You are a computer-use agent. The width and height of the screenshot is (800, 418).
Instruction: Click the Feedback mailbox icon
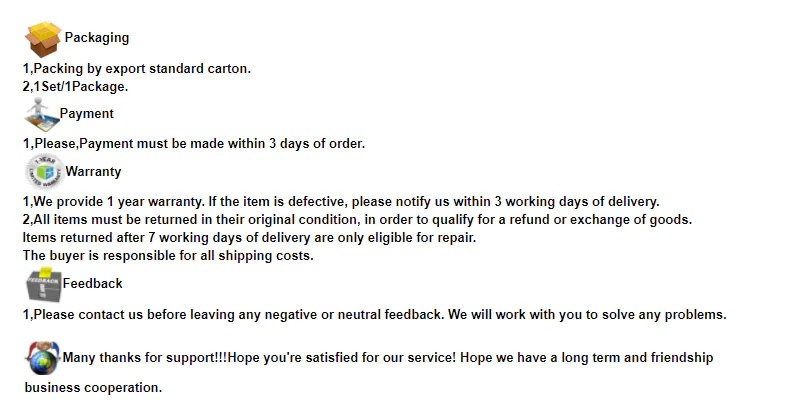point(43,285)
